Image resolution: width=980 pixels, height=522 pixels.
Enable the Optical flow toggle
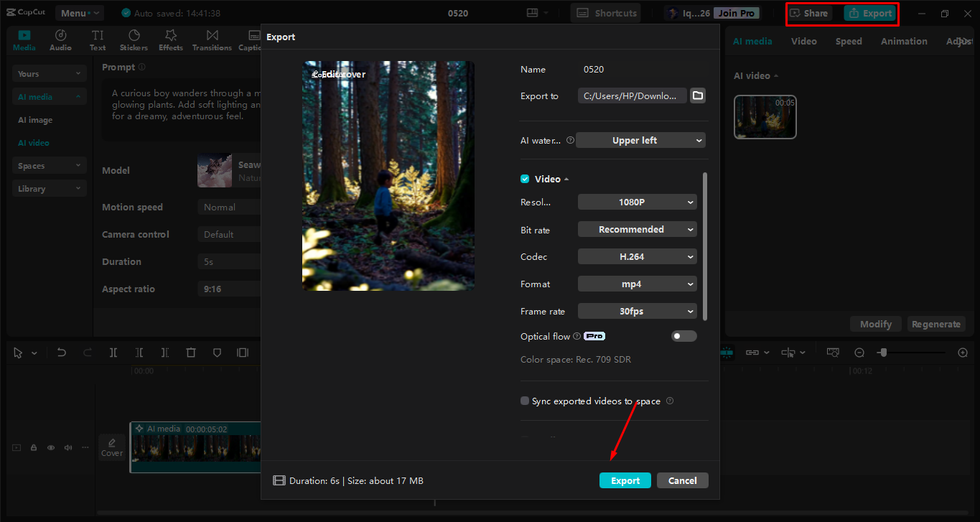click(x=683, y=335)
